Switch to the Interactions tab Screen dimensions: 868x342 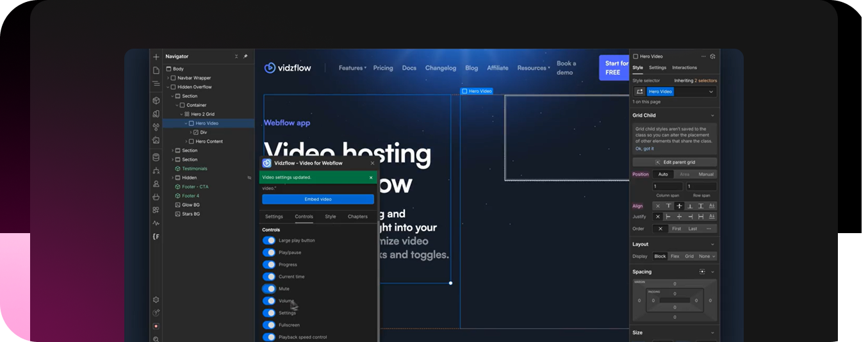pyautogui.click(x=684, y=68)
